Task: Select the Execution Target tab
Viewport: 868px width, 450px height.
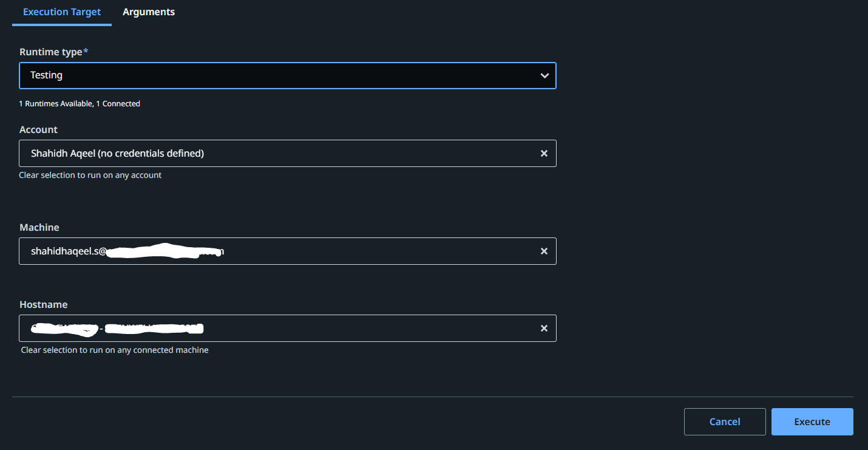Action: pyautogui.click(x=62, y=12)
